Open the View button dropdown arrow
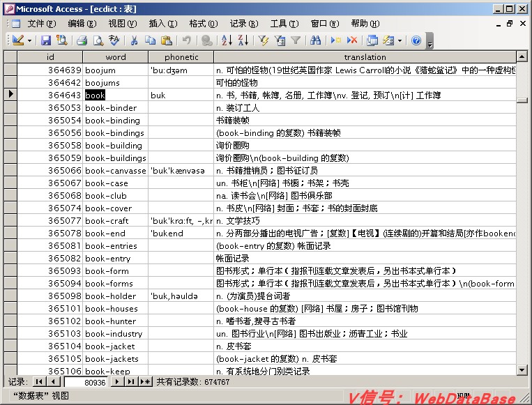532x405 pixels. [30, 40]
